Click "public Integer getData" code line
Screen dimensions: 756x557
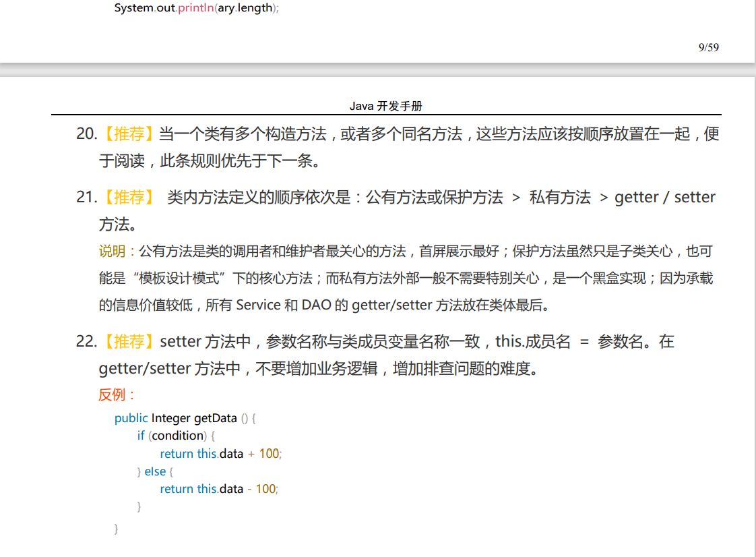(x=185, y=418)
